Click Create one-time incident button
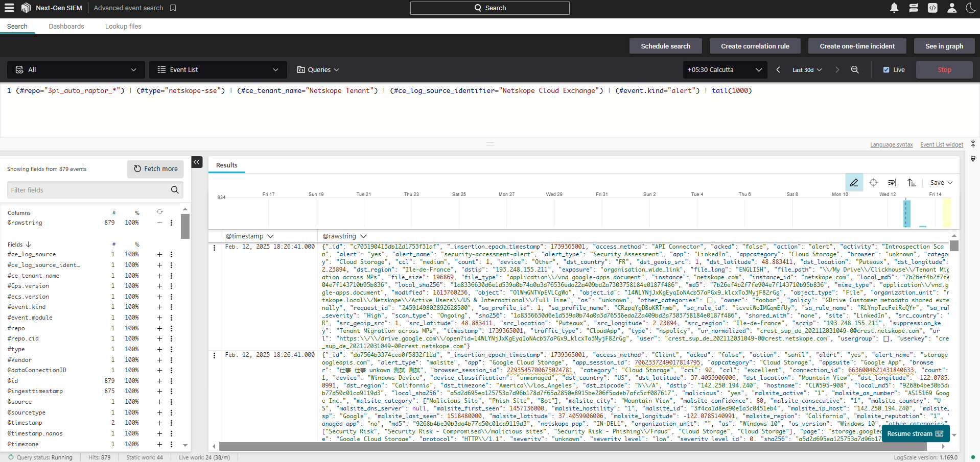Image resolution: width=980 pixels, height=462 pixels. pyautogui.click(x=857, y=46)
